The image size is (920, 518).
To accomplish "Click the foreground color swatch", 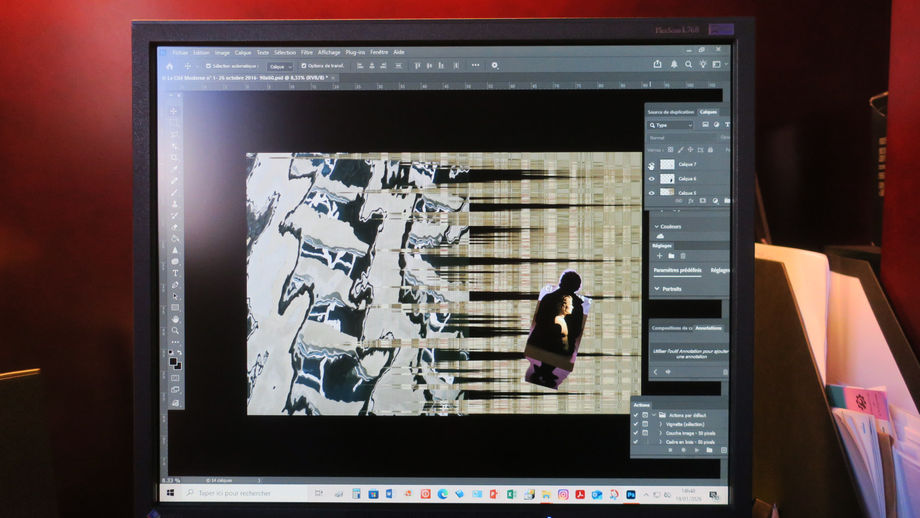I will click(173, 362).
